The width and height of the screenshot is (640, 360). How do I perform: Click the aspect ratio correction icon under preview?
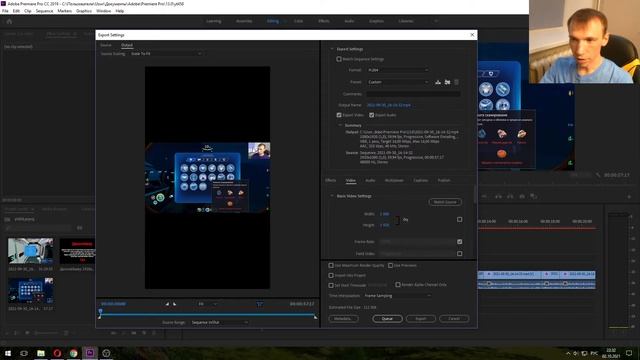coord(260,304)
